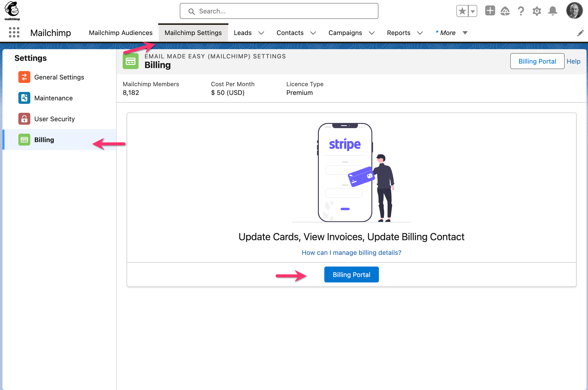The width and height of the screenshot is (588, 390).
Task: Expand the Campaigns tab chevron
Action: pos(371,33)
